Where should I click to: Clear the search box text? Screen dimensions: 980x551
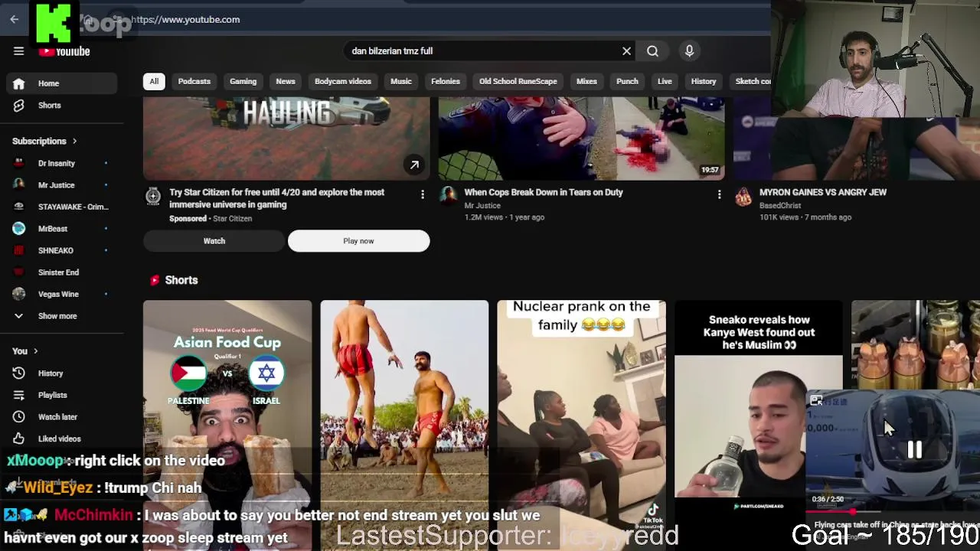coord(626,51)
